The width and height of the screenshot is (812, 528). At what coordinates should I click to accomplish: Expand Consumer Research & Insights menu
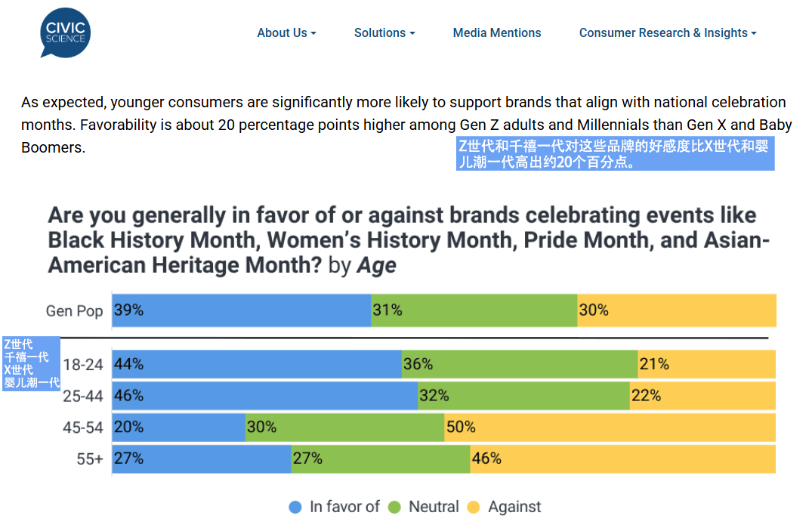(x=668, y=33)
